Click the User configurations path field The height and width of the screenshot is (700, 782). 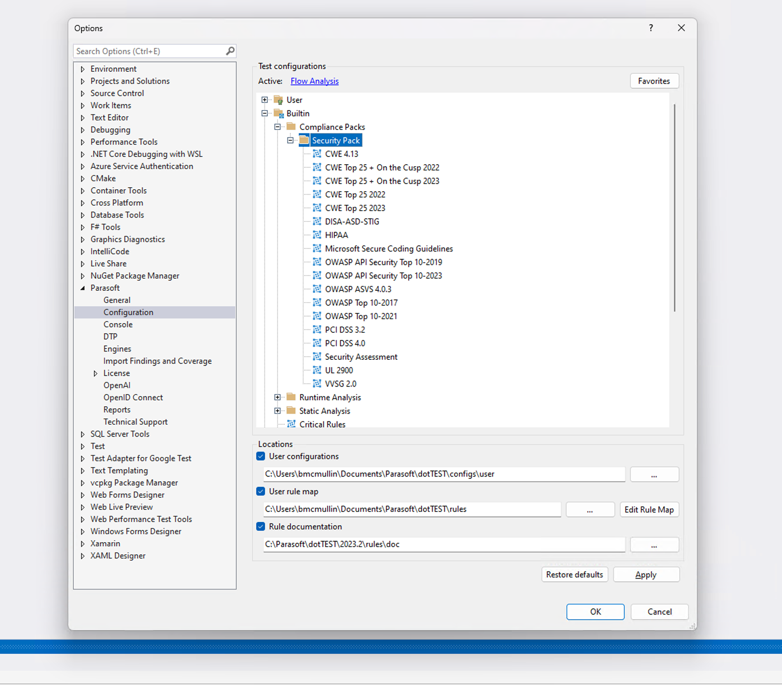click(x=444, y=474)
